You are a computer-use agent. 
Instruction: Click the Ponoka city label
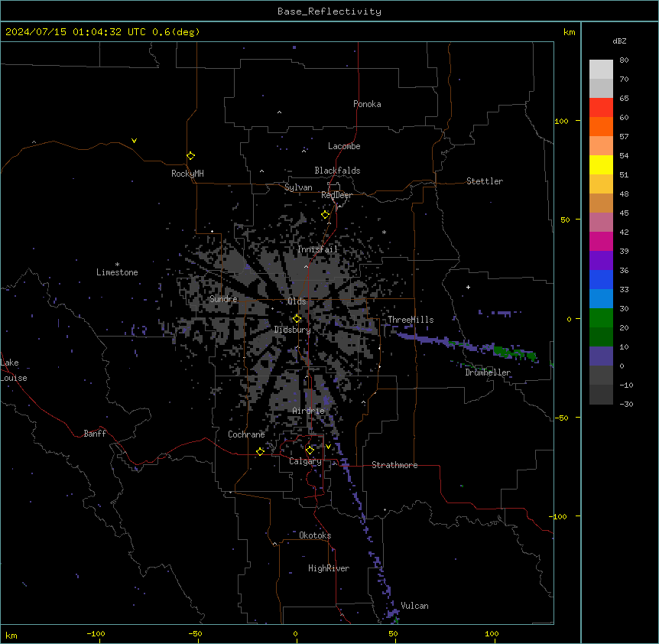(x=367, y=104)
